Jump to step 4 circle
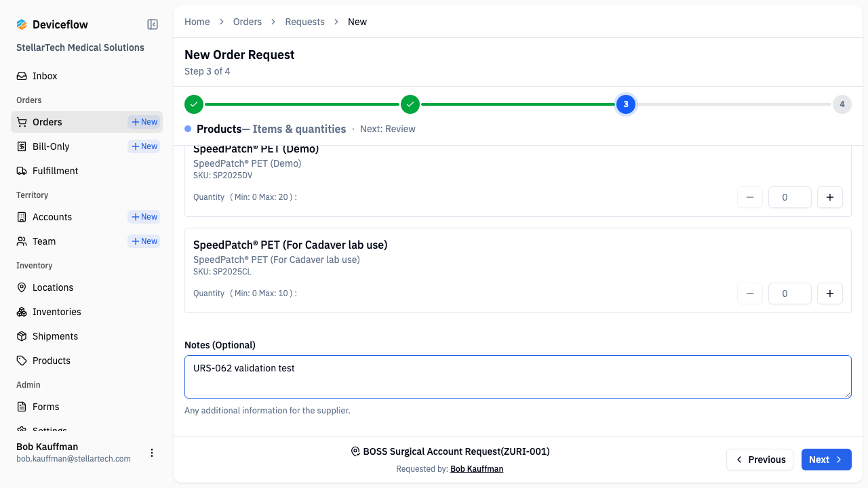The width and height of the screenshot is (868, 488). coord(842,104)
